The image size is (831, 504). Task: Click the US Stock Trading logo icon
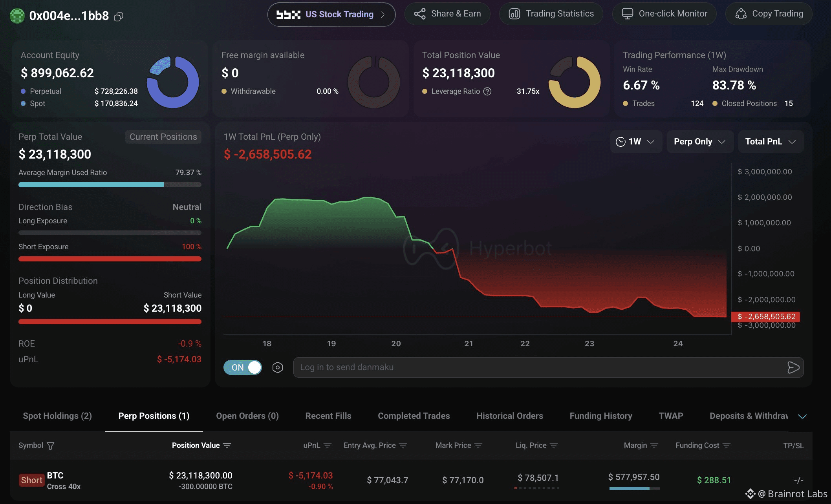pyautogui.click(x=288, y=15)
